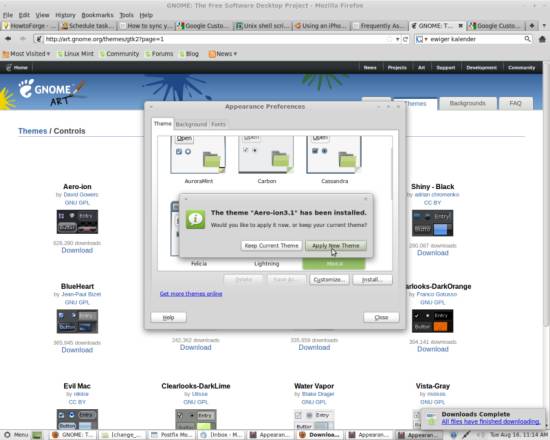This screenshot has width=550, height=440.
Task: Open Firefox Edit menu
Action: coord(24,15)
